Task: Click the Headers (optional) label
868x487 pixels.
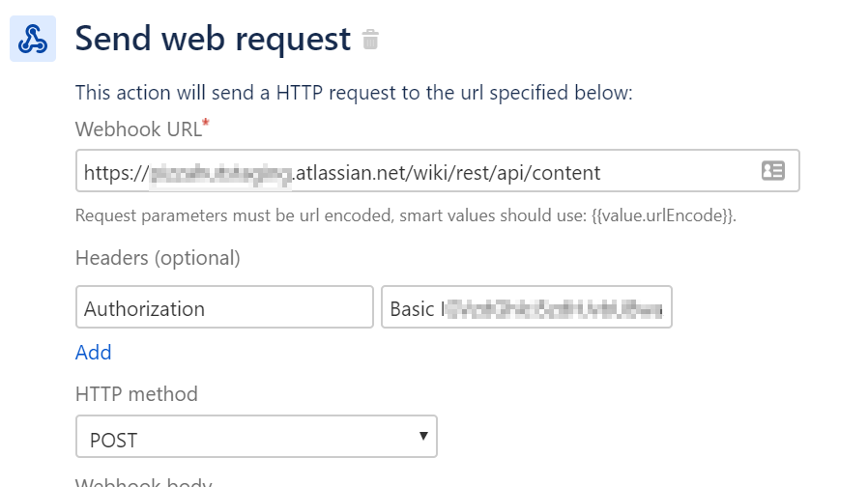Action: tap(158, 258)
